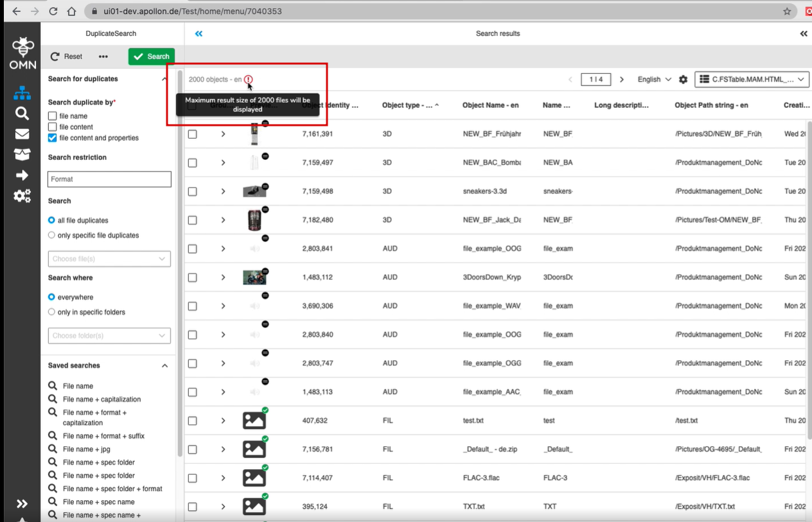
Task: Open the gears settings icon in sidebar
Action: pyautogui.click(x=22, y=196)
